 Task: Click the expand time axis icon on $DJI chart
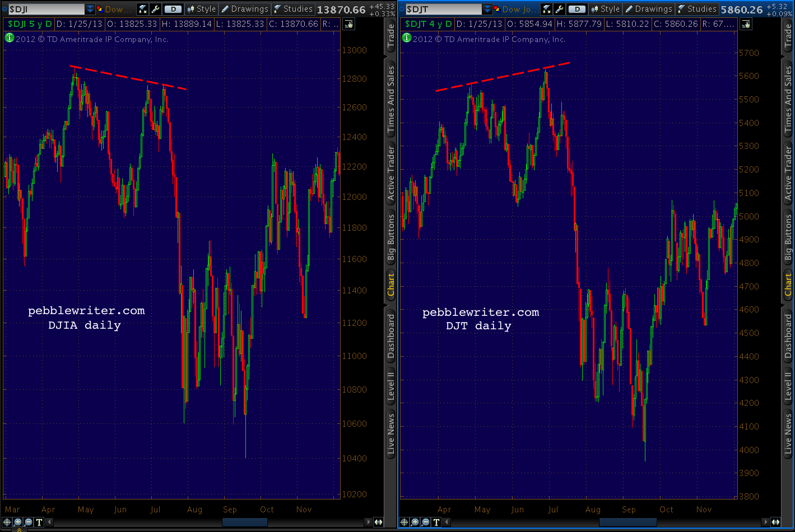coord(379,522)
